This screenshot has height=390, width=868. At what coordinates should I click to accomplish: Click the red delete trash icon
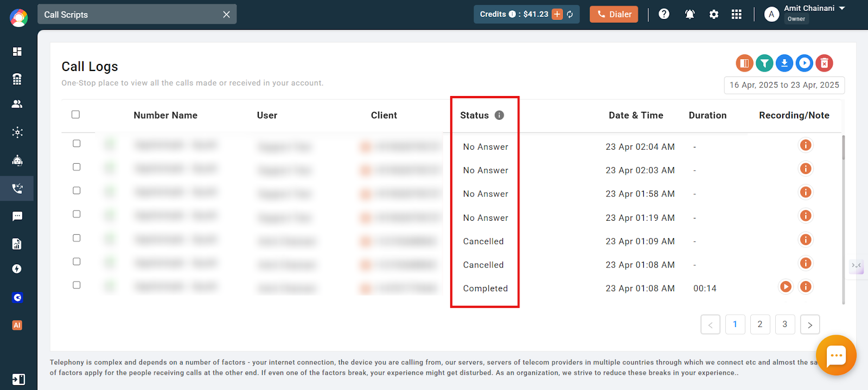click(x=825, y=63)
